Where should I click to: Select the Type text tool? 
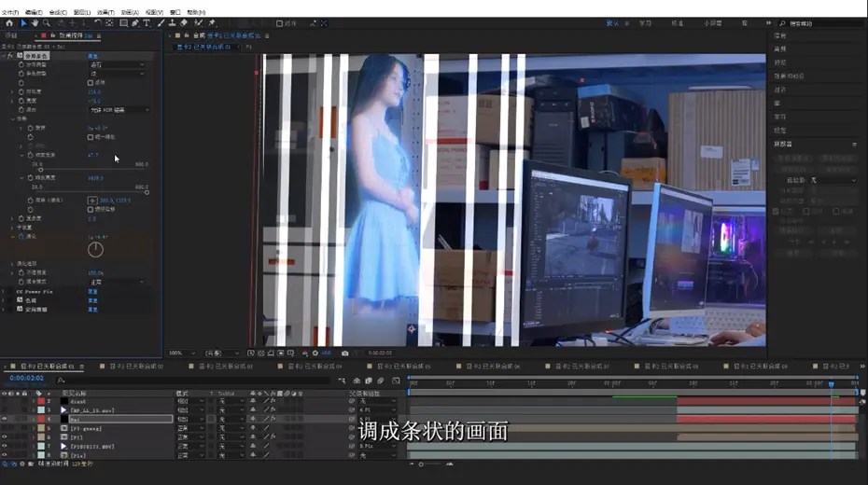pyautogui.click(x=147, y=23)
